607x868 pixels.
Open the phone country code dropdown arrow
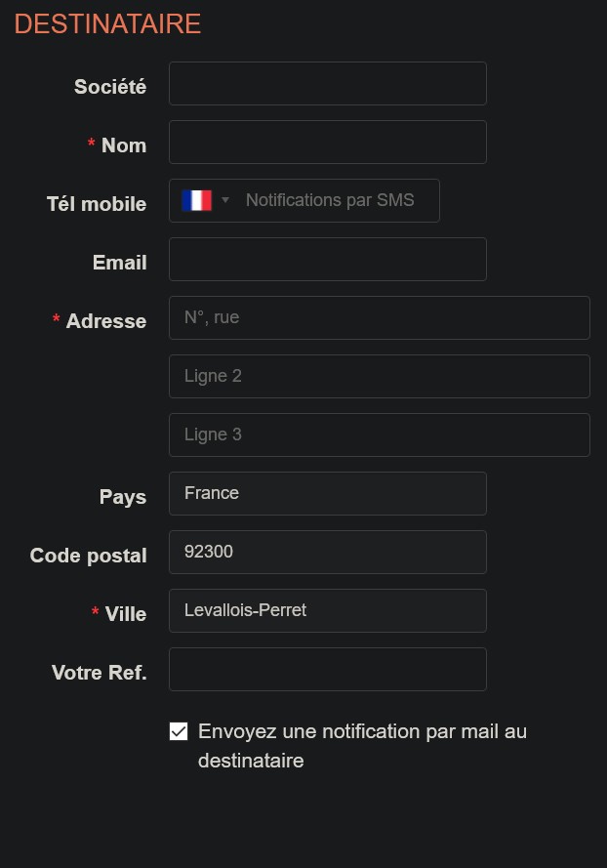[x=225, y=200]
